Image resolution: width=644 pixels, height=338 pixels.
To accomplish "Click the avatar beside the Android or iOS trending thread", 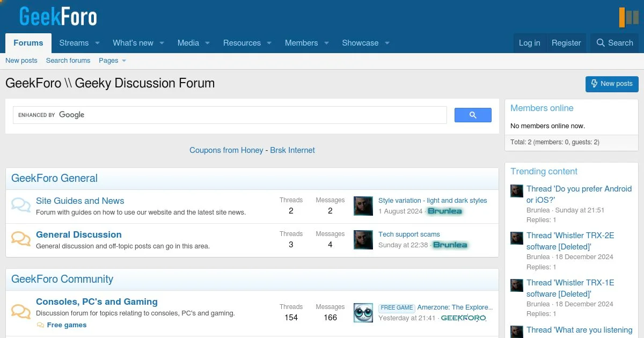I will point(517,192).
